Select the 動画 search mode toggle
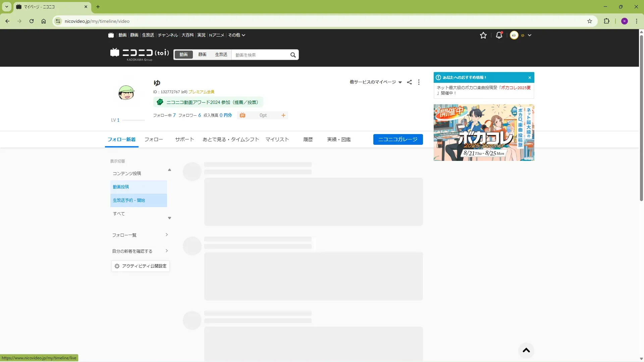The height and width of the screenshot is (362, 644). pyautogui.click(x=183, y=55)
